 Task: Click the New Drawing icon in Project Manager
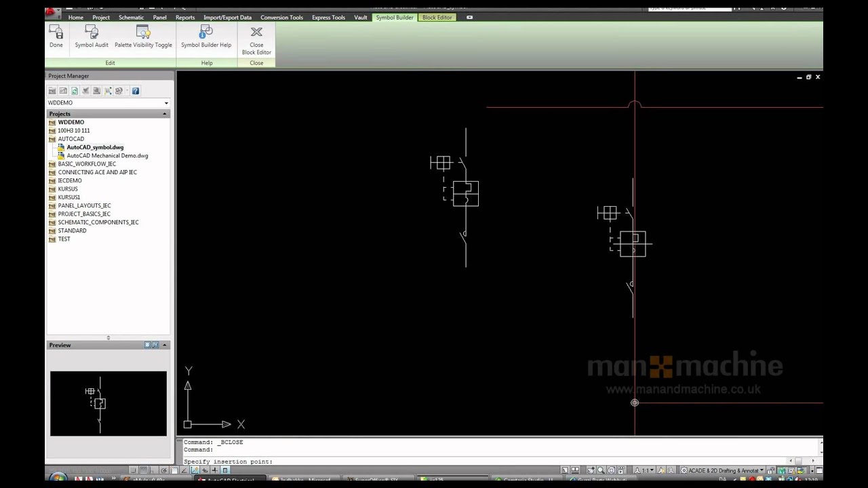coord(63,91)
